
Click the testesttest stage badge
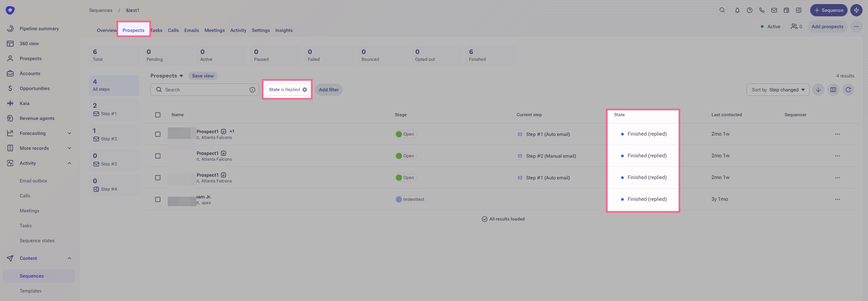pos(411,199)
